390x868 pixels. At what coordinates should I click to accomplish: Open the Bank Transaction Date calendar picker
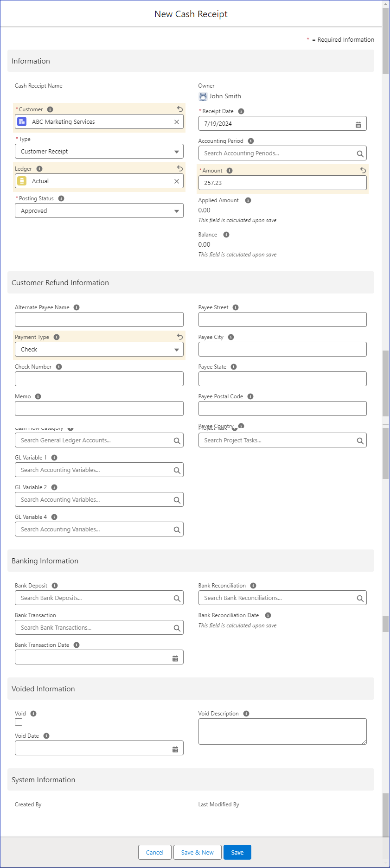[x=175, y=658]
